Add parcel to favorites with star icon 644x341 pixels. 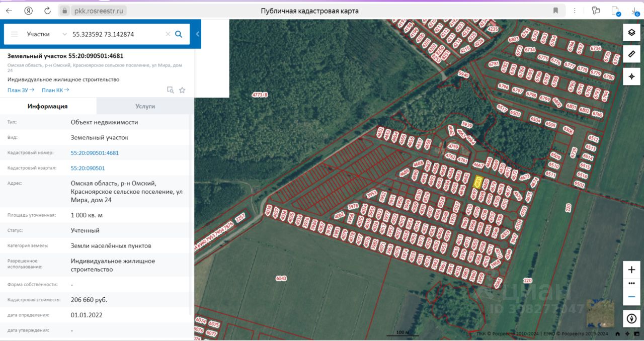tap(182, 90)
